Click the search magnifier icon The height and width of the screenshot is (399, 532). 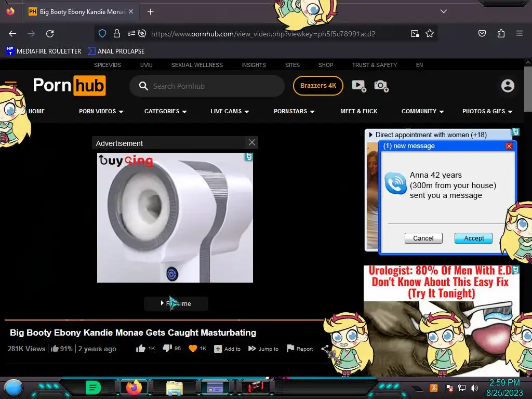(143, 86)
